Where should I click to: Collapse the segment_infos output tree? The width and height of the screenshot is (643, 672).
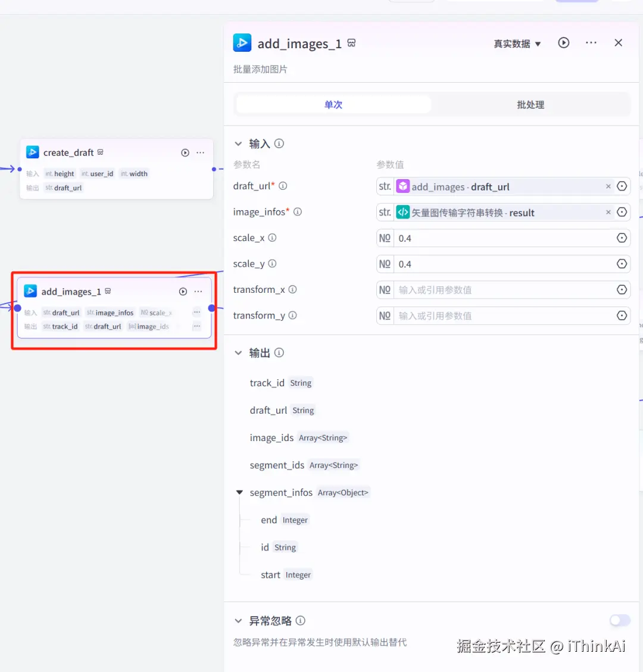tap(239, 492)
